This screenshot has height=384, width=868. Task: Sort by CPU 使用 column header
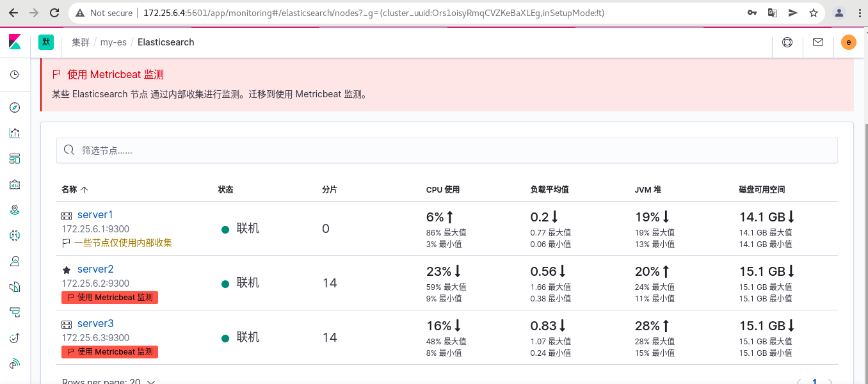pyautogui.click(x=443, y=189)
